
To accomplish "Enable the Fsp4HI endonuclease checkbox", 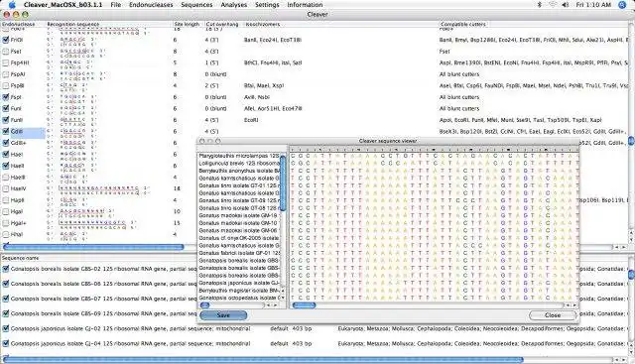I will [x=6, y=62].
